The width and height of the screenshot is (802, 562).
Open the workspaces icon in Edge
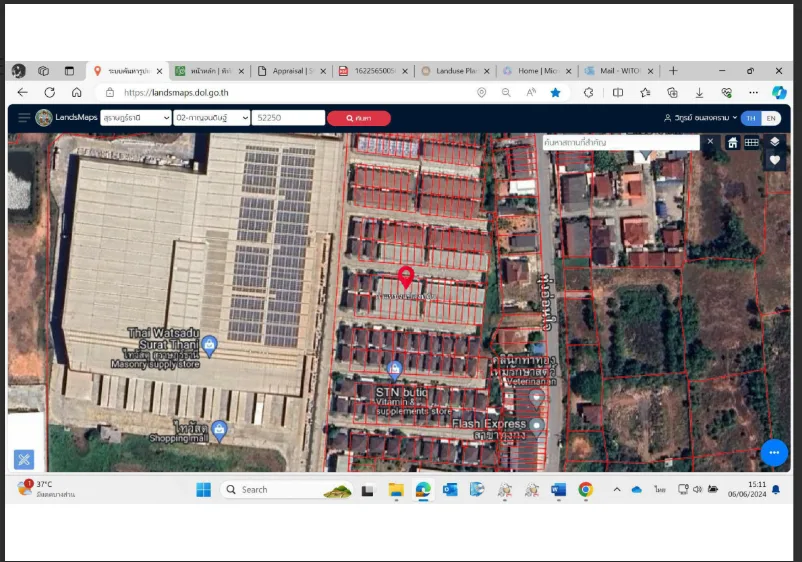(x=43, y=71)
